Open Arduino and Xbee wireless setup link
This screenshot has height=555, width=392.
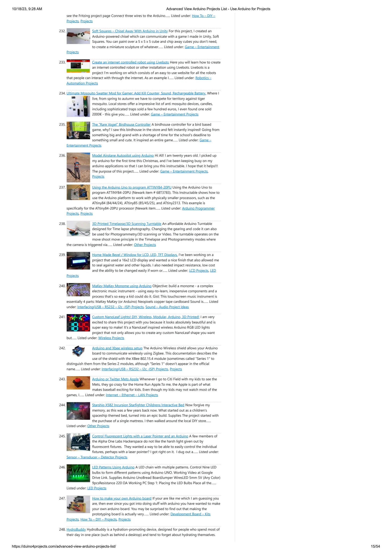(117, 348)
